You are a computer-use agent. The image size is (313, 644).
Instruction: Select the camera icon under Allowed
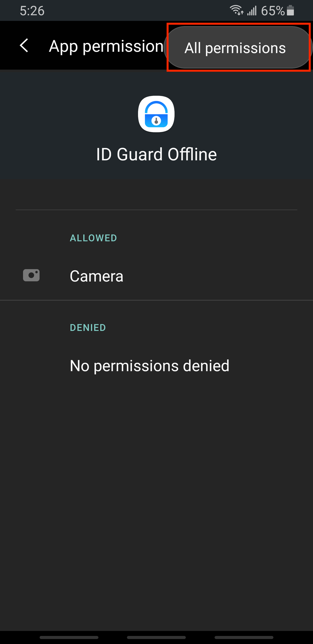(31, 275)
